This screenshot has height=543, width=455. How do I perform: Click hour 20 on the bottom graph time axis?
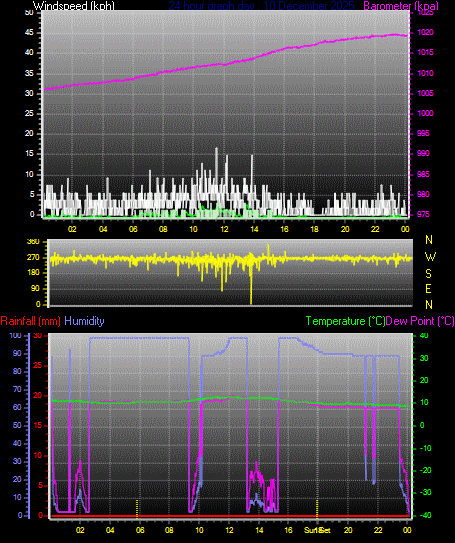(348, 530)
